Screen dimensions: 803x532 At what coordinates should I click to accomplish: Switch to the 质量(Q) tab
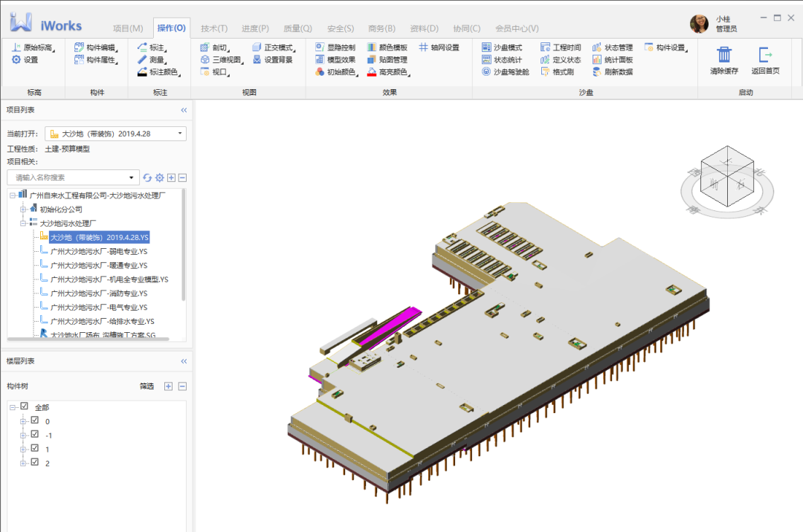[297, 29]
